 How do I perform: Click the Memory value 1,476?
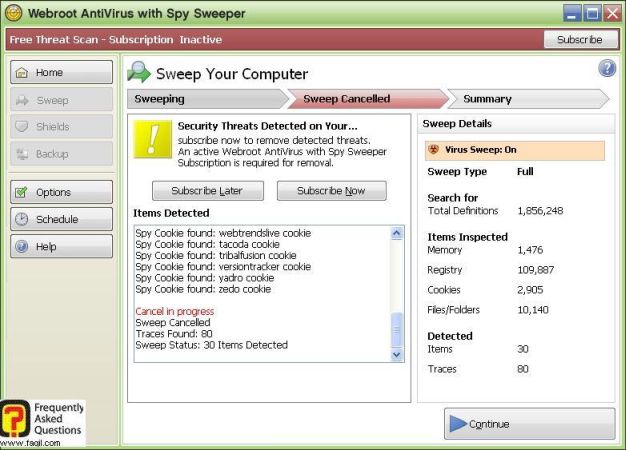[530, 250]
